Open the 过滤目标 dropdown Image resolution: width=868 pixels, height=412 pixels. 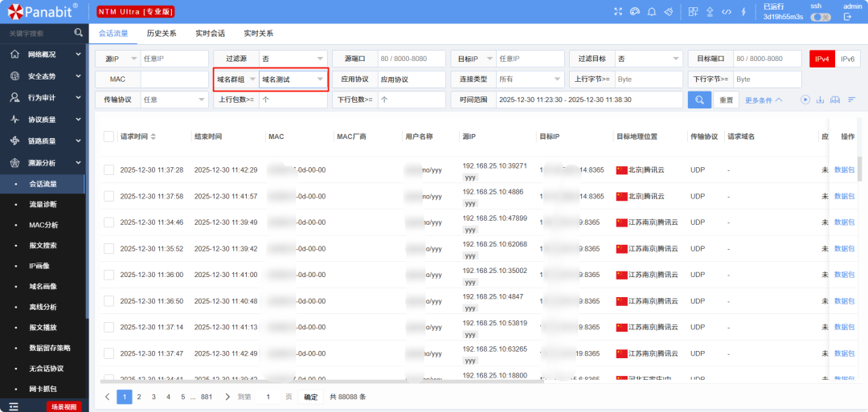[649, 59]
